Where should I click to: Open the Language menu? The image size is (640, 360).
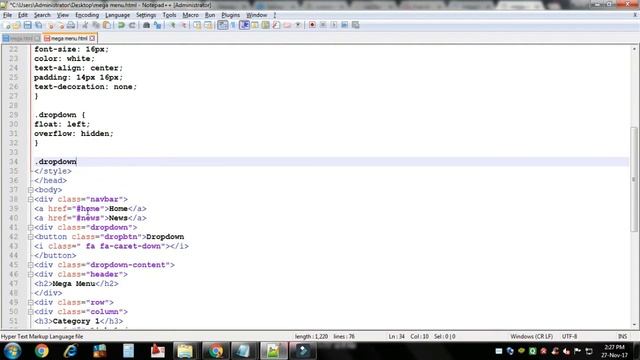click(117, 15)
